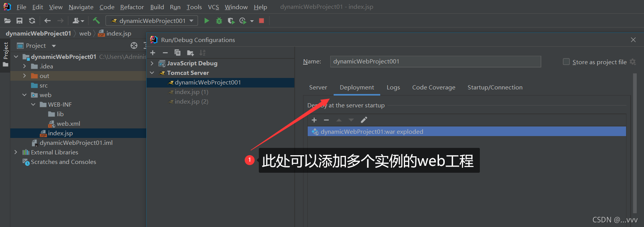
Task: Click the Open folder toolbar icon
Action: click(7, 21)
